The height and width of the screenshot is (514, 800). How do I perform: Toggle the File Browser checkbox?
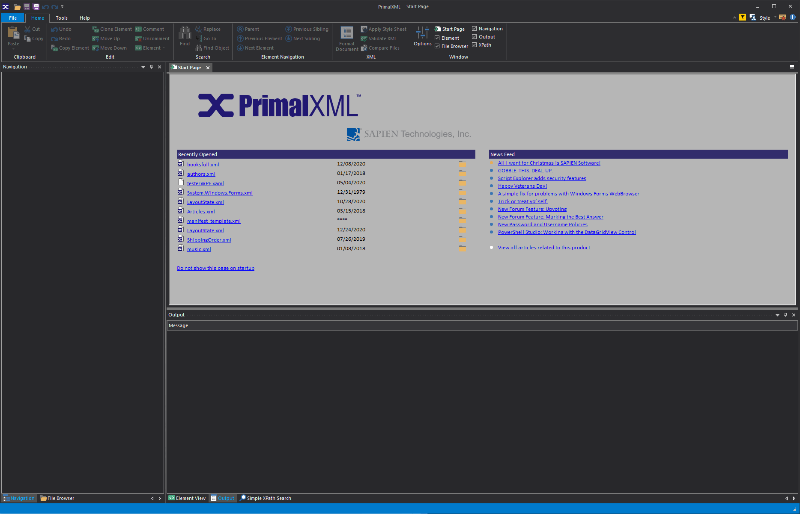coord(437,46)
